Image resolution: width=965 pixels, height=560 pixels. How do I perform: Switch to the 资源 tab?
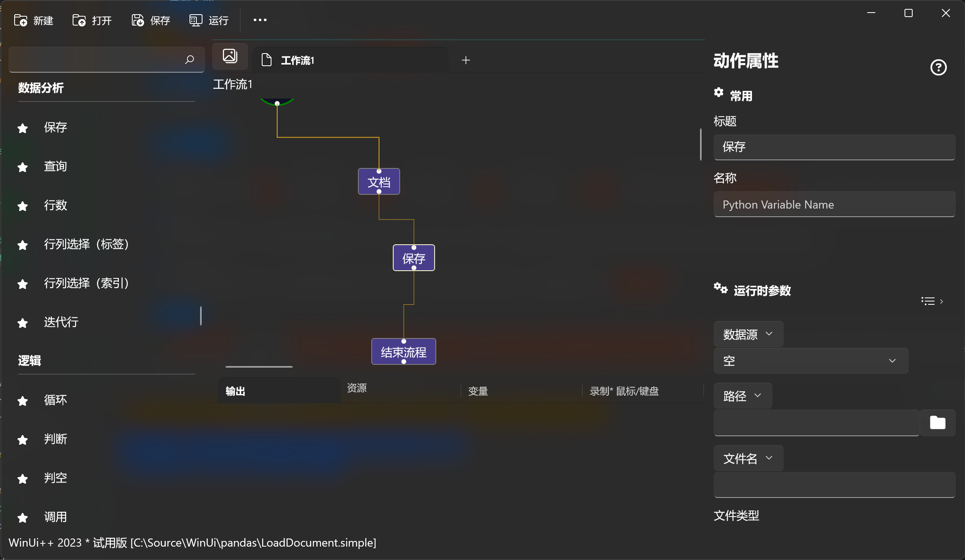pyautogui.click(x=357, y=388)
